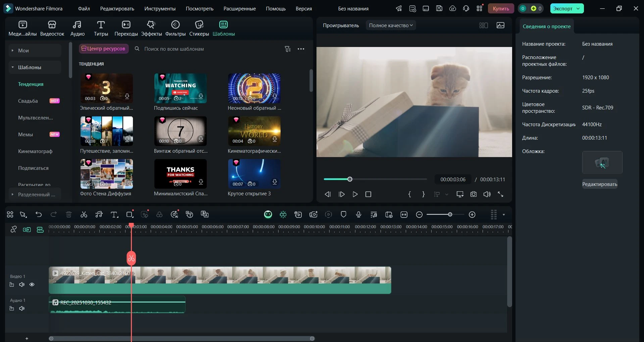Hide the Видео 1 track with eye icon
This screenshot has height=342, width=644.
[x=32, y=285]
